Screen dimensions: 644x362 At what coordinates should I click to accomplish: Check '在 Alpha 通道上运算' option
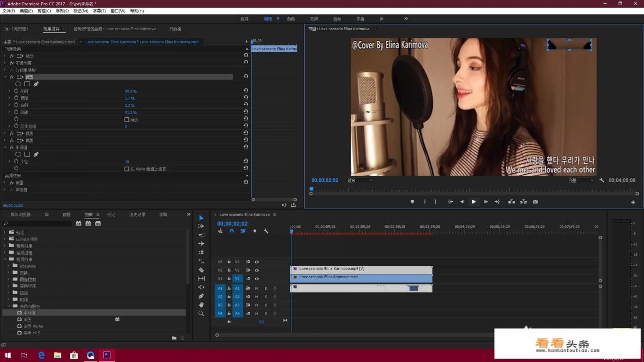[126, 169]
